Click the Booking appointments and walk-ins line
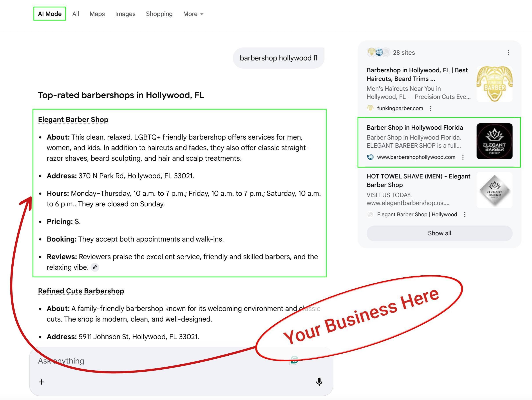Viewport: 532px width, 400px height. (135, 239)
